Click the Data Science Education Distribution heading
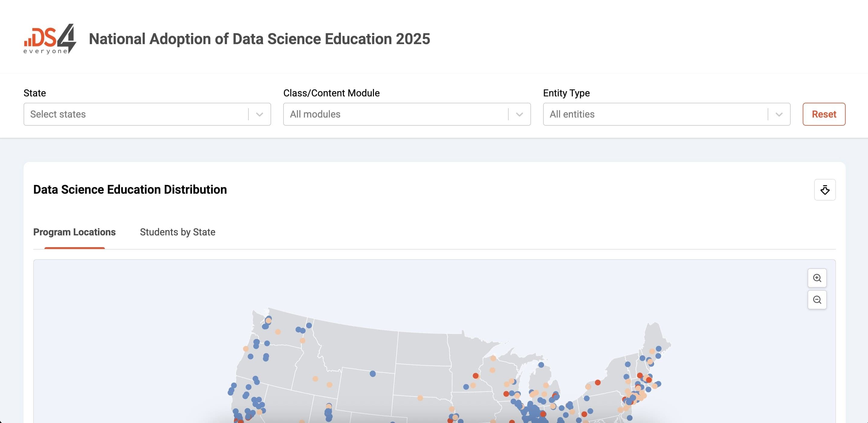This screenshot has width=868, height=423. (130, 190)
